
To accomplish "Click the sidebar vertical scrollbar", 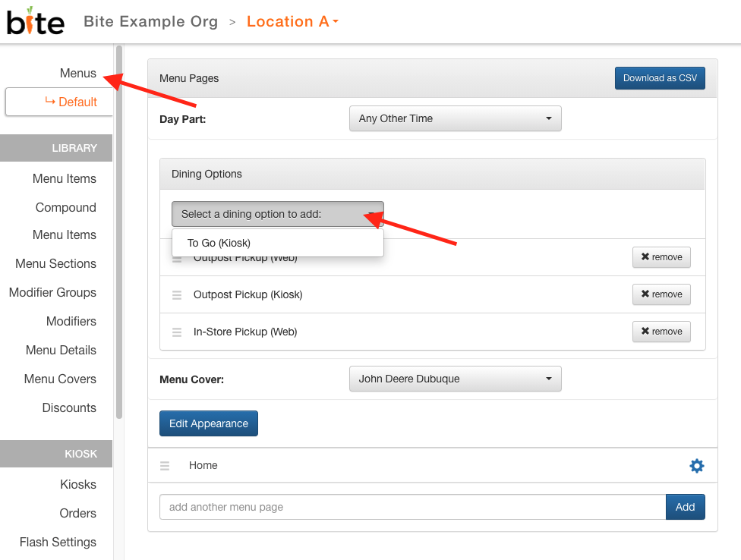I will (x=119, y=232).
